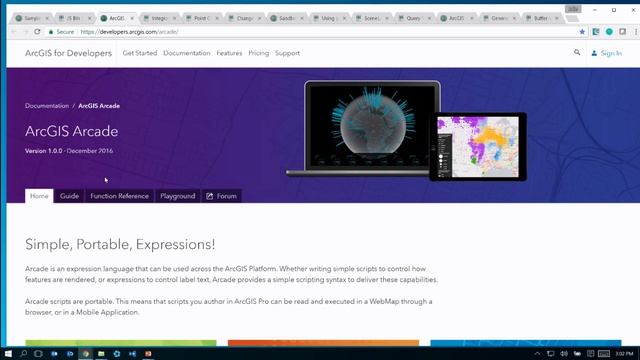
Task: Follow the Documentation breadcrumb link
Action: tap(47, 106)
